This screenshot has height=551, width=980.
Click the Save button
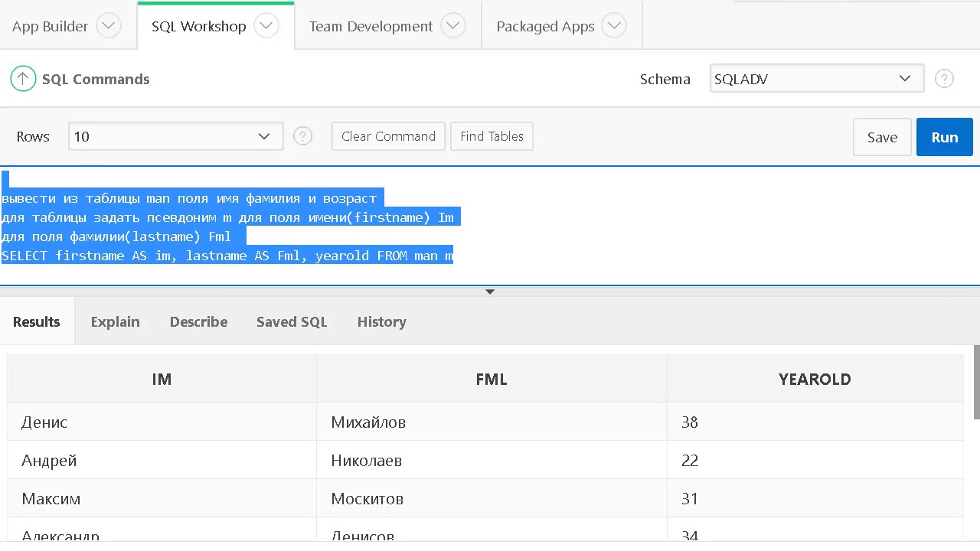pyautogui.click(x=882, y=137)
